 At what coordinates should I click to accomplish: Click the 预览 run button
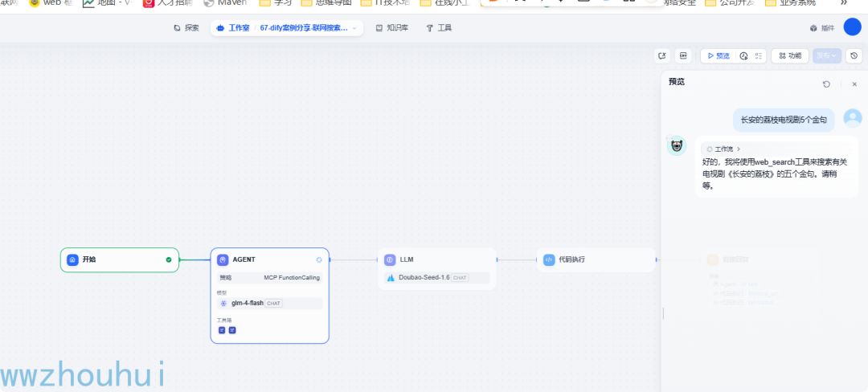point(719,56)
